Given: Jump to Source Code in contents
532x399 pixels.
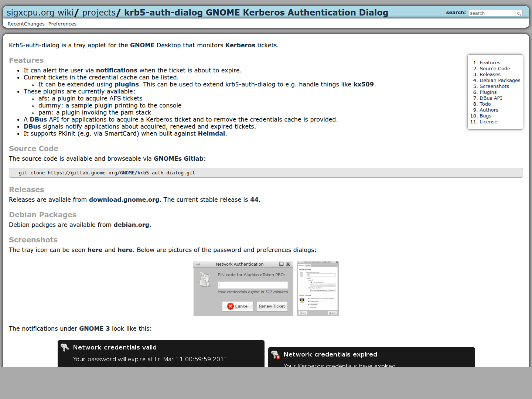Looking at the screenshot, I should (x=495, y=69).
